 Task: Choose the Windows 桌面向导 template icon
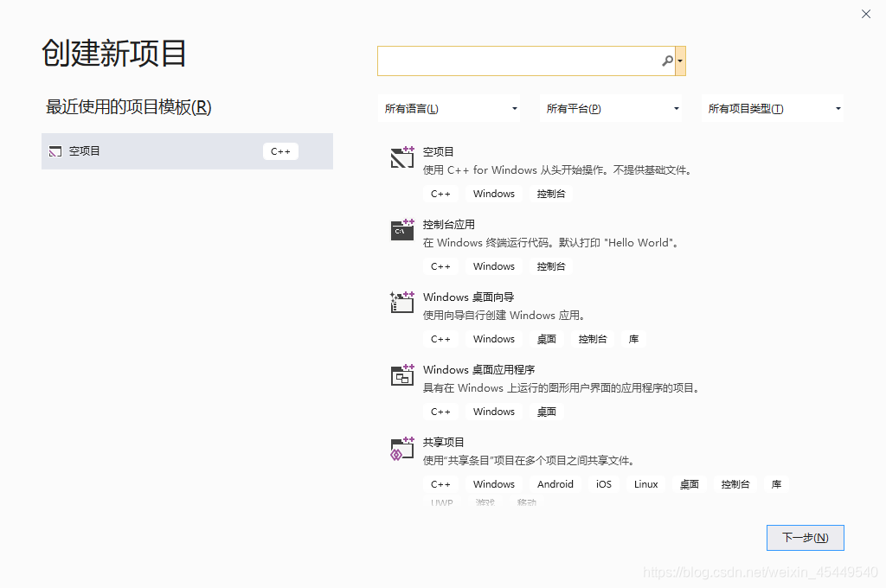coord(401,303)
